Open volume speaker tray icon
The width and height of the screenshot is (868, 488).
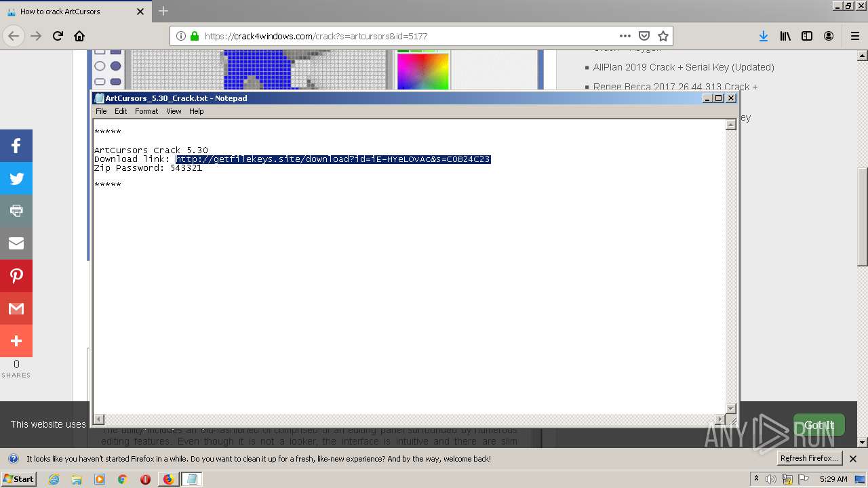(771, 479)
